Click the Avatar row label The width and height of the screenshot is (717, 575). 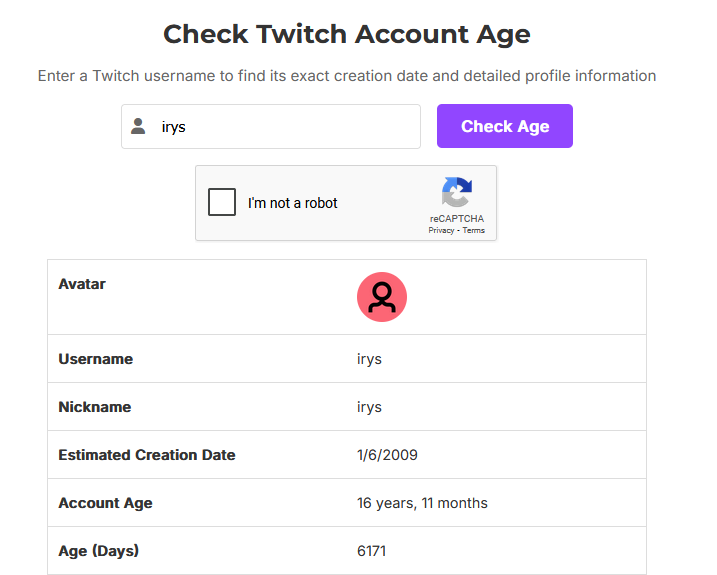click(x=82, y=284)
